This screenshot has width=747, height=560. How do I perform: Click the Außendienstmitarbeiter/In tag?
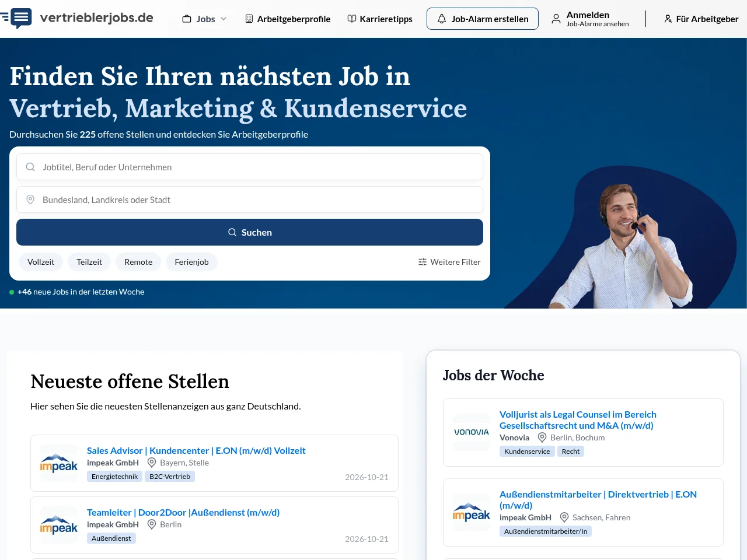(546, 531)
